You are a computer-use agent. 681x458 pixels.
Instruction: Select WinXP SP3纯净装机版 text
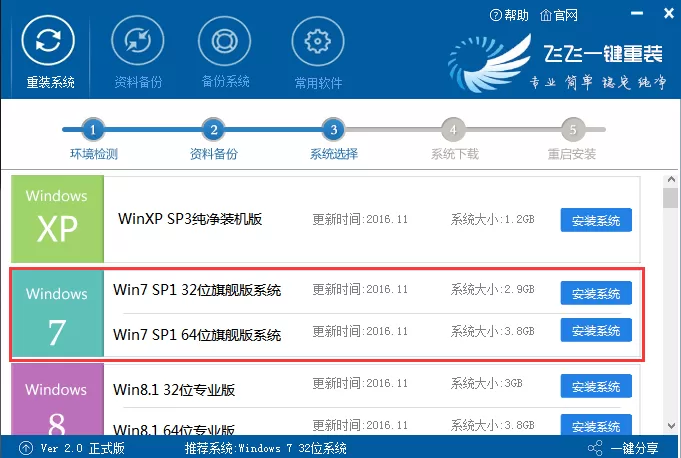(190, 219)
